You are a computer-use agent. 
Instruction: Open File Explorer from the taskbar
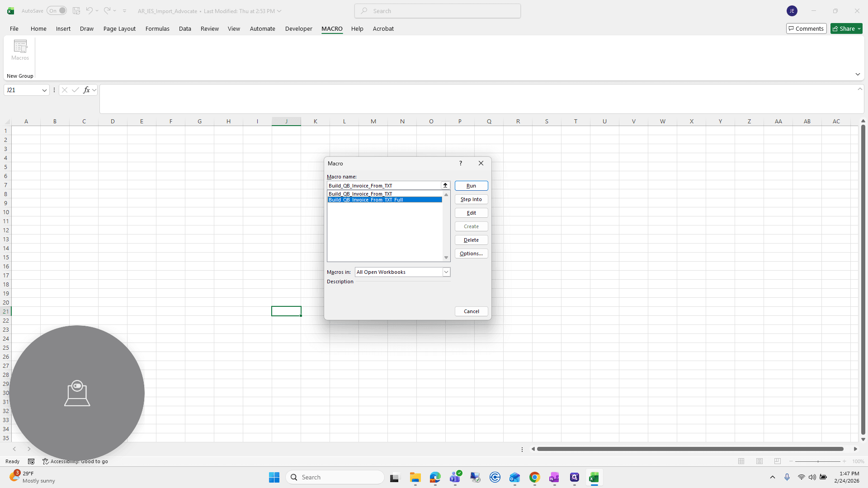tap(415, 477)
